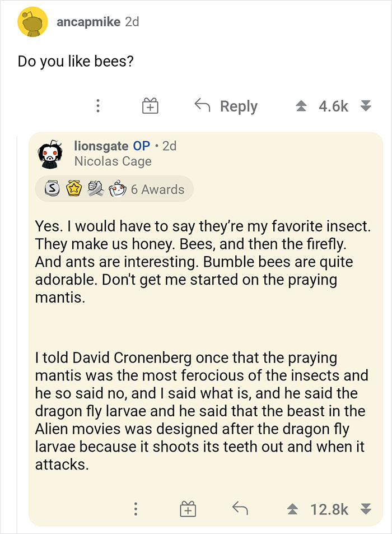Click the gift award icon on the reply

[x=188, y=509]
